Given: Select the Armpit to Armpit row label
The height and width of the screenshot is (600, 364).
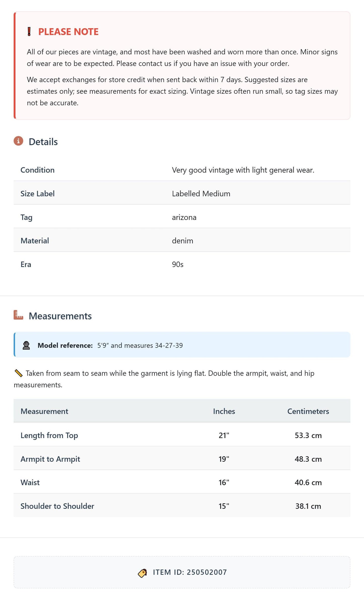Looking at the screenshot, I should click(x=50, y=459).
